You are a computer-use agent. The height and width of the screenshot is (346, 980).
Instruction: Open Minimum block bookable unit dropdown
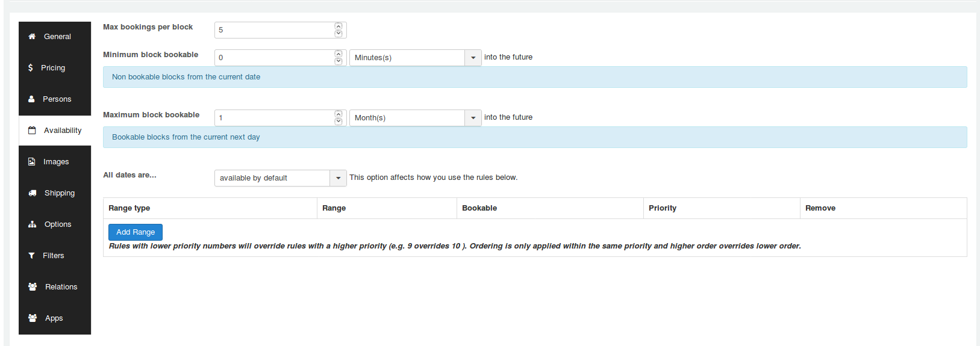click(x=415, y=58)
